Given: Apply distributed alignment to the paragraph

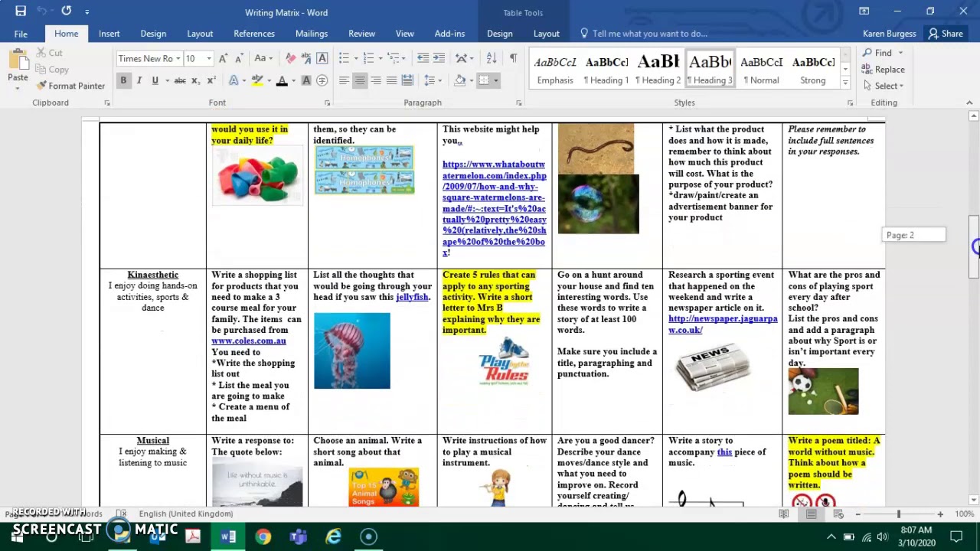Looking at the screenshot, I should [407, 80].
